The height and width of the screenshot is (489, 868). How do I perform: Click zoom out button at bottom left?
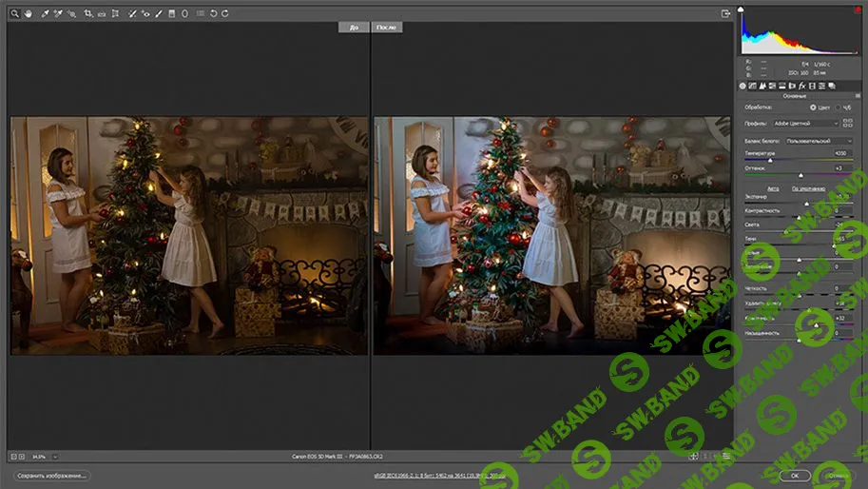tap(14, 457)
